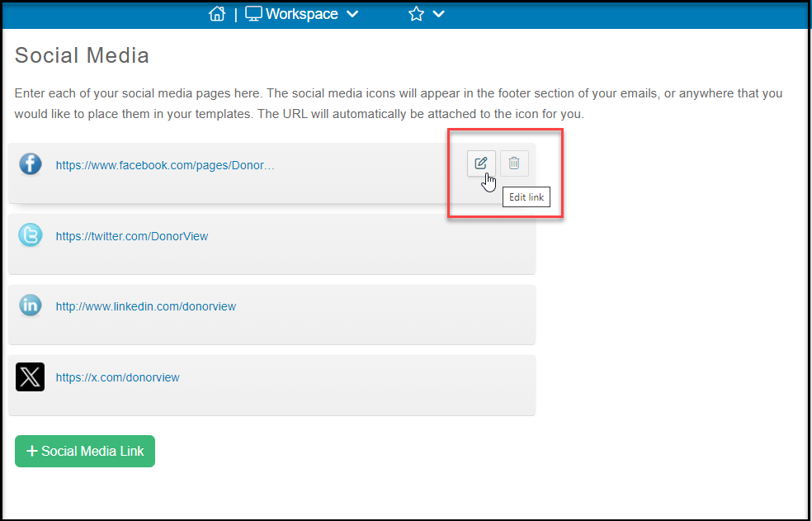Click the Twitter bird icon

(x=30, y=235)
